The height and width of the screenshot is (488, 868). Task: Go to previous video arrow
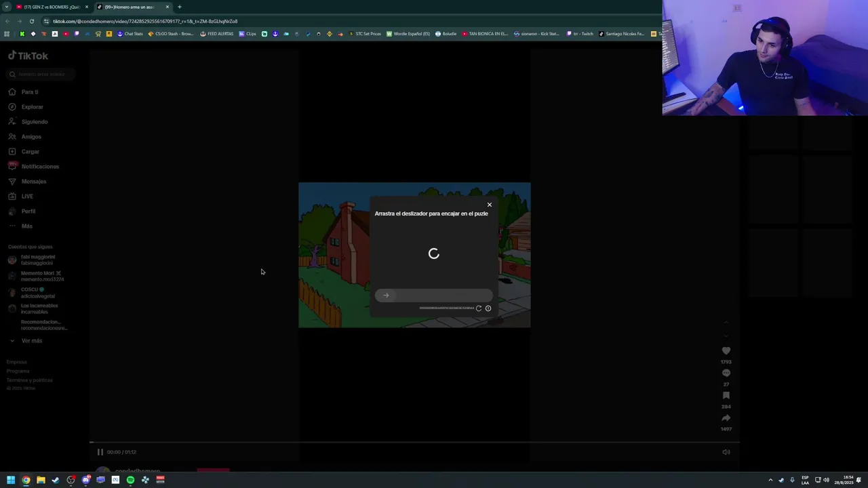pos(726,323)
